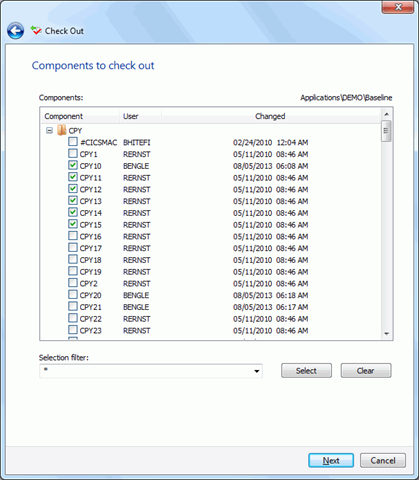Viewport: 419px width, 480px height.
Task: Uncheck the CPY15 component
Action: [x=73, y=224]
